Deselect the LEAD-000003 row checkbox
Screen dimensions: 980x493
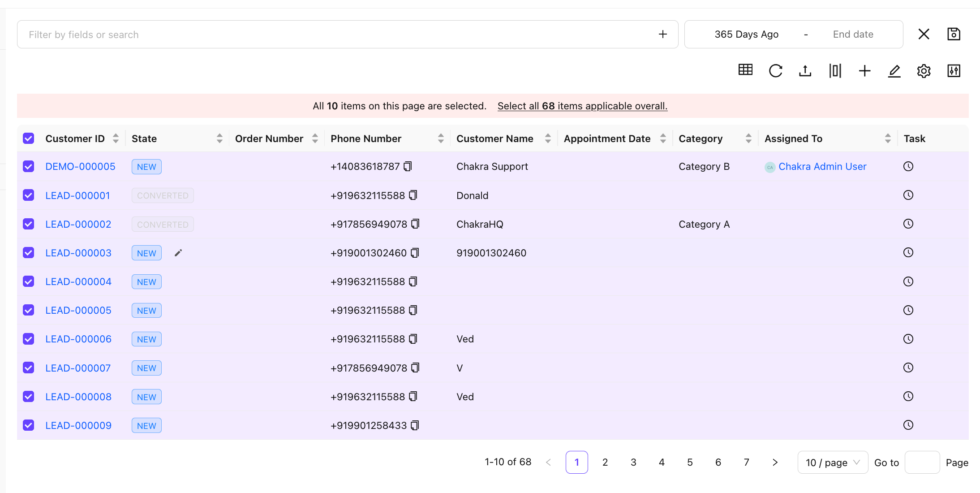[x=28, y=253]
